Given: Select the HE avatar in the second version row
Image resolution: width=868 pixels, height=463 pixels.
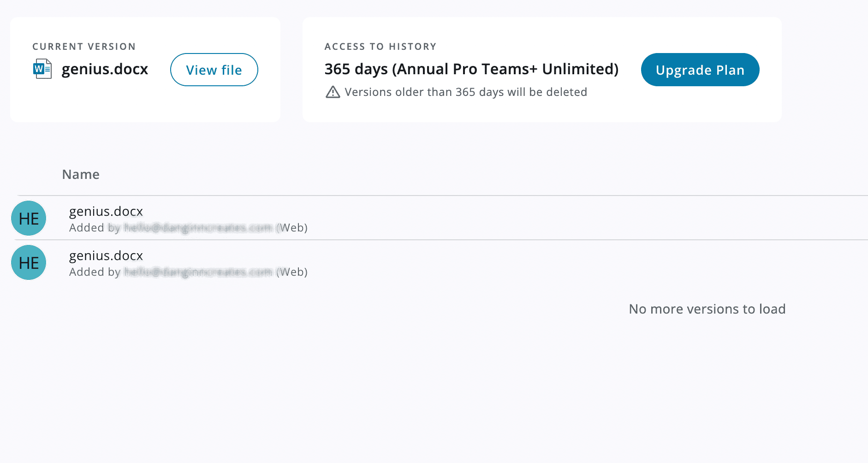Looking at the screenshot, I should [29, 262].
